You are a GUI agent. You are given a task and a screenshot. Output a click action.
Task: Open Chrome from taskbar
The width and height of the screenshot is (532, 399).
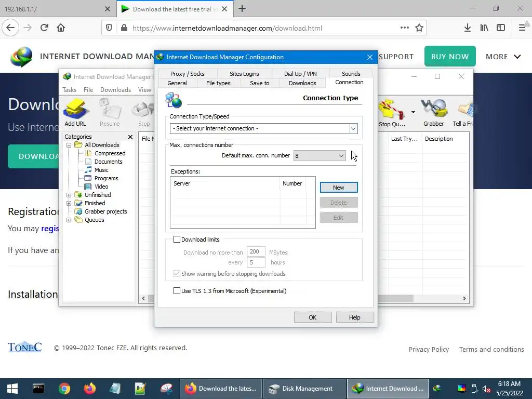pyautogui.click(x=64, y=389)
